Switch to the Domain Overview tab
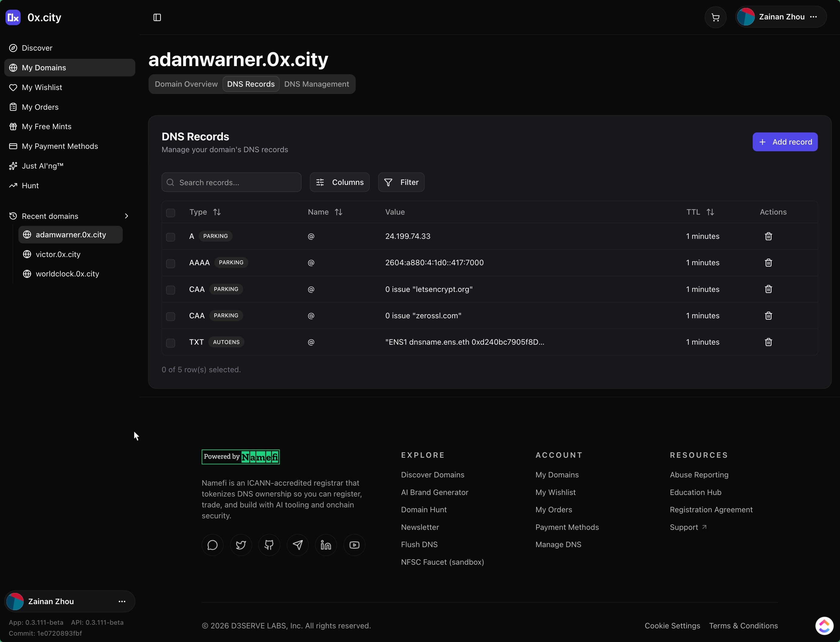 [186, 84]
